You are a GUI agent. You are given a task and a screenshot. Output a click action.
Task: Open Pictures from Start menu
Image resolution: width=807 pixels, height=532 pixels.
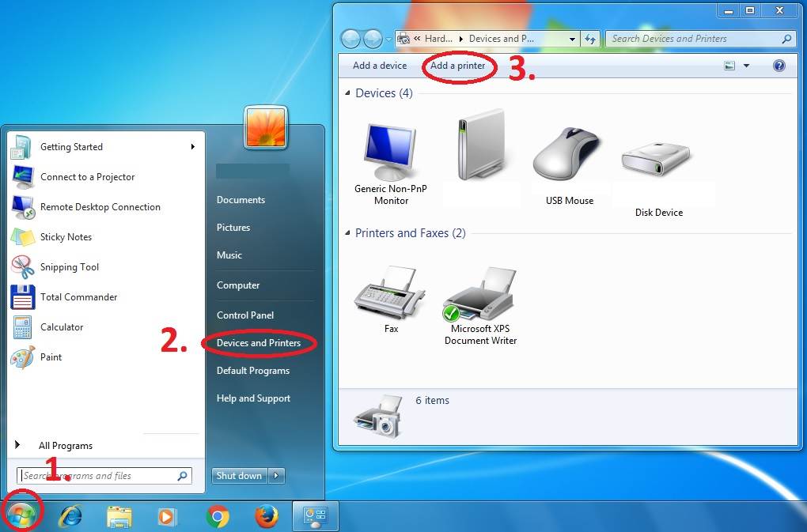233,227
